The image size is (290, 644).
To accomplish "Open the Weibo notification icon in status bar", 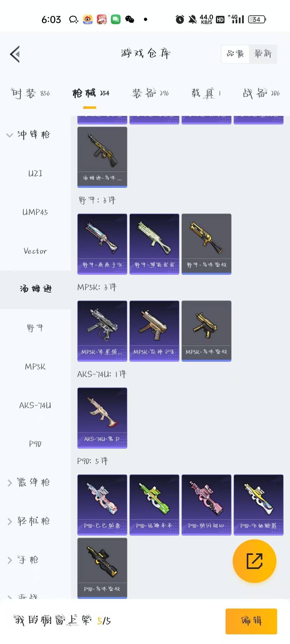I will (x=88, y=19).
